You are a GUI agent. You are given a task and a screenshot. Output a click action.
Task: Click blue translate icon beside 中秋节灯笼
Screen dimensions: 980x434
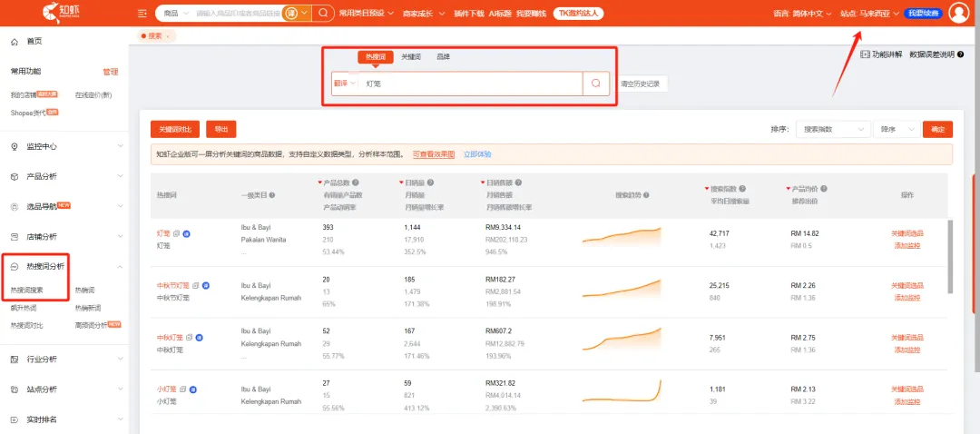point(206,285)
